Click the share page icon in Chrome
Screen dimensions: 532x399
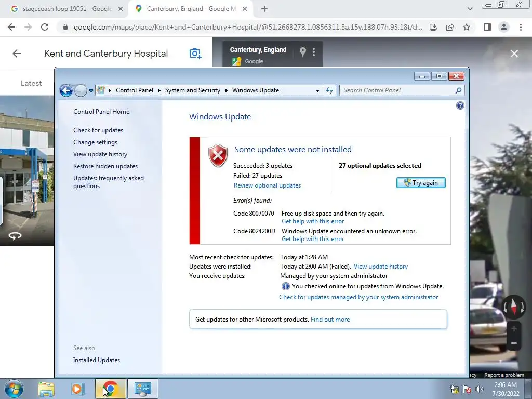tap(450, 27)
